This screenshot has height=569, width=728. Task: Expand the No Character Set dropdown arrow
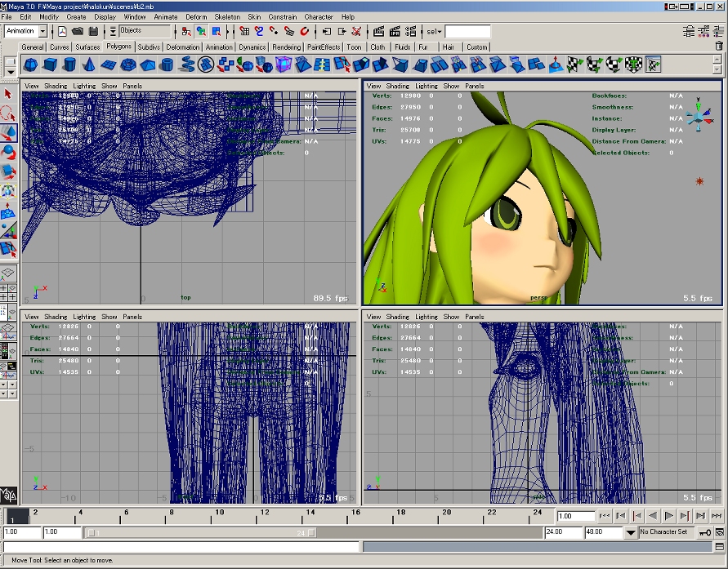click(631, 532)
